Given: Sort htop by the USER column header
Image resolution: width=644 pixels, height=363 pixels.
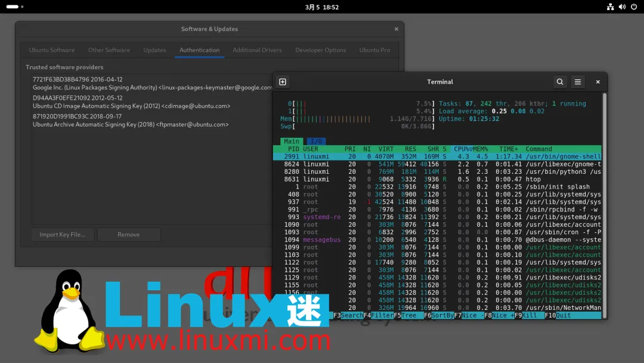Looking at the screenshot, I should click(311, 149).
